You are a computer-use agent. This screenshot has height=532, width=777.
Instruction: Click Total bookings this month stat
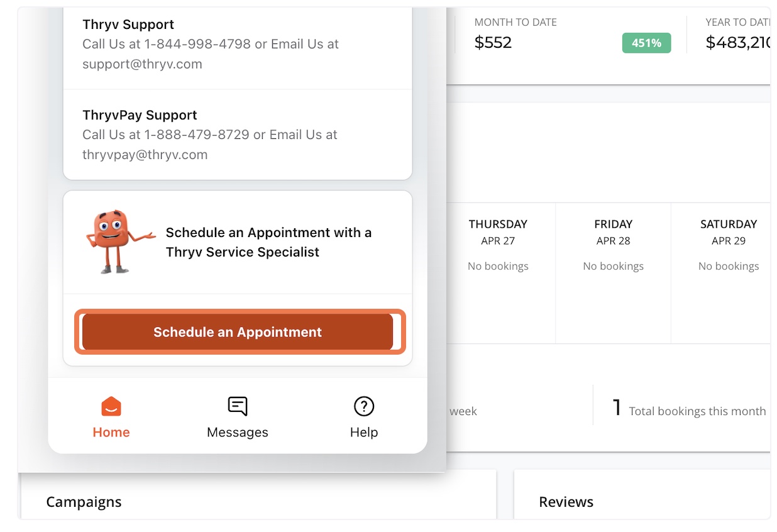[x=690, y=409]
